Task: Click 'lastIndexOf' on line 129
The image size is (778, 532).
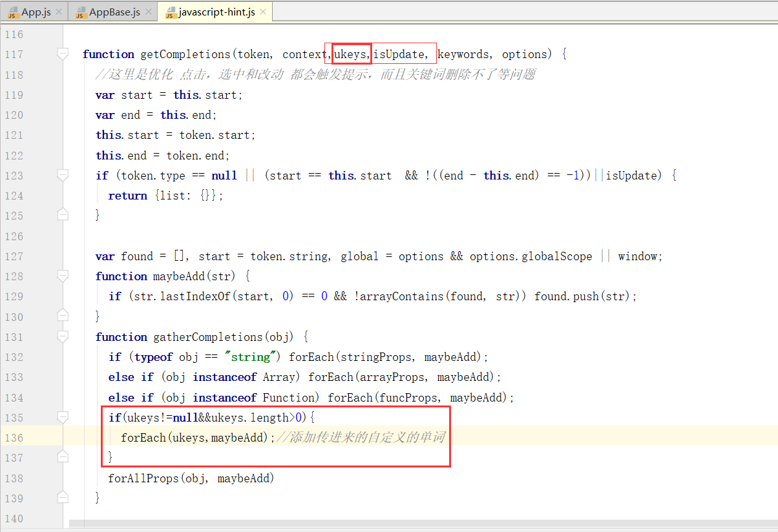Action: 195,296
